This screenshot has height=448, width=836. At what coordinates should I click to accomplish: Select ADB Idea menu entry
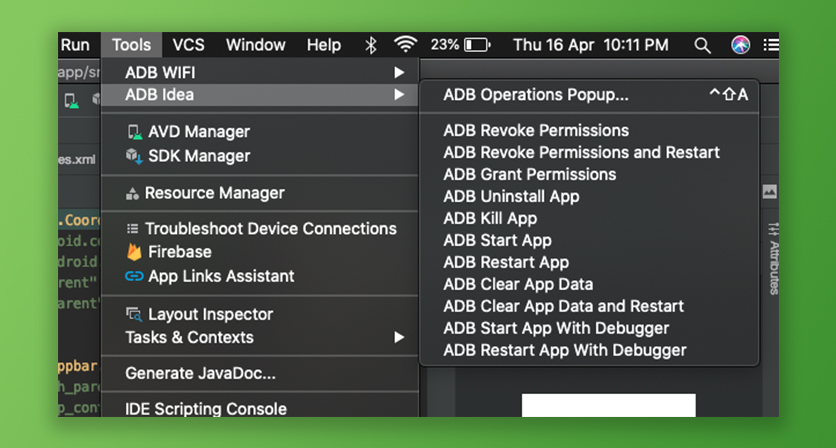pyautogui.click(x=260, y=95)
